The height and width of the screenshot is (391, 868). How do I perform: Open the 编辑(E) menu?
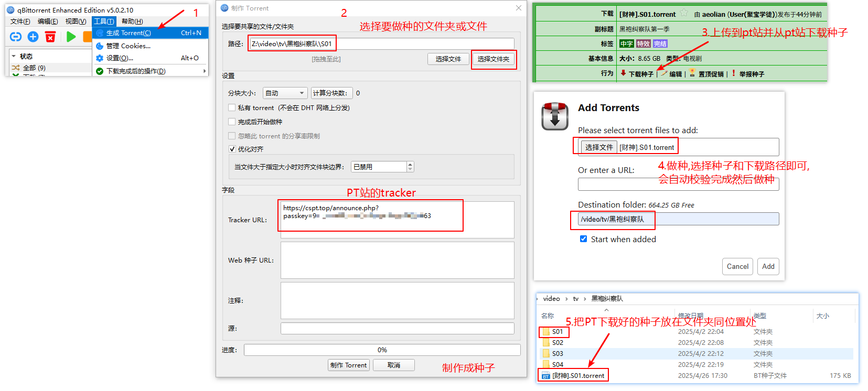tap(48, 21)
